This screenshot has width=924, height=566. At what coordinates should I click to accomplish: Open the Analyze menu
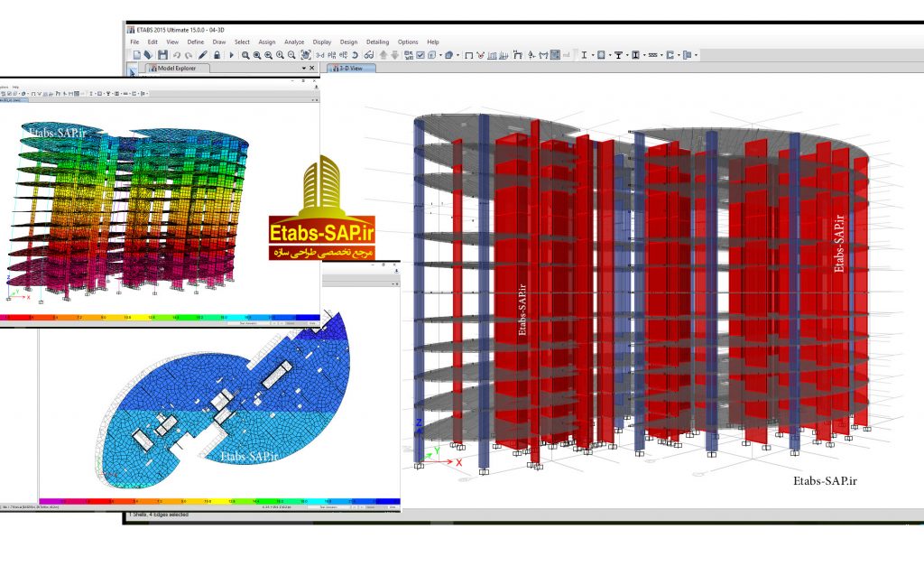point(294,42)
